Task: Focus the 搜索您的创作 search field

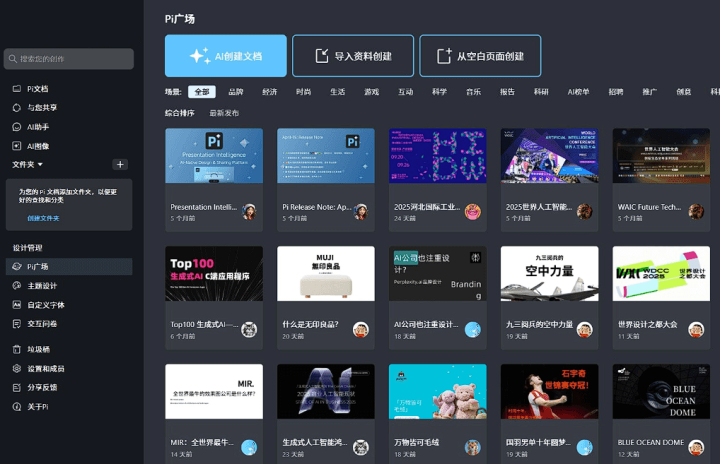Action: tap(68, 59)
